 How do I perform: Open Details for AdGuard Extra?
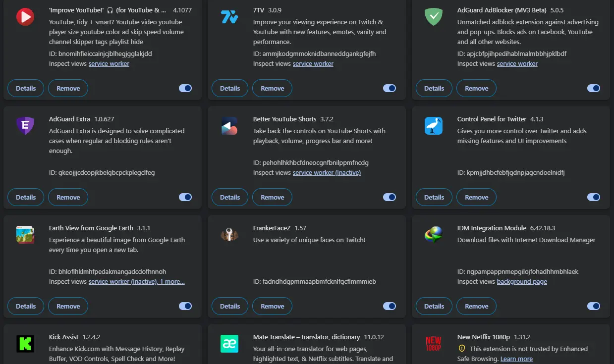[26, 197]
